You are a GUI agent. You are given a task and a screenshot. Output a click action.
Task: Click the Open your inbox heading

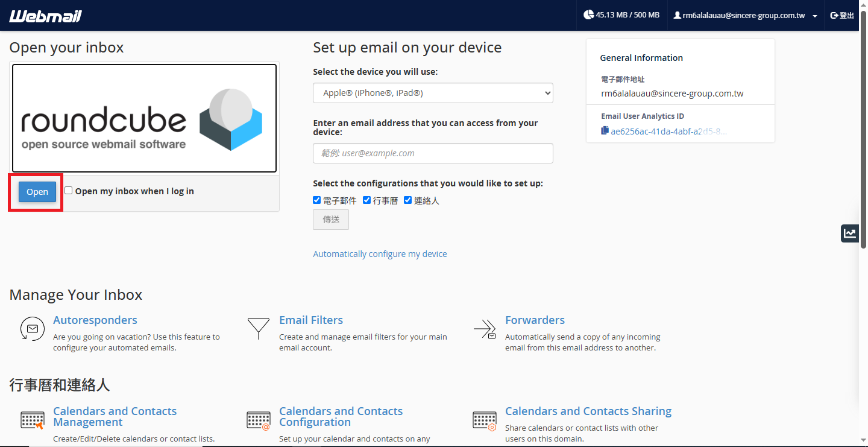click(66, 48)
